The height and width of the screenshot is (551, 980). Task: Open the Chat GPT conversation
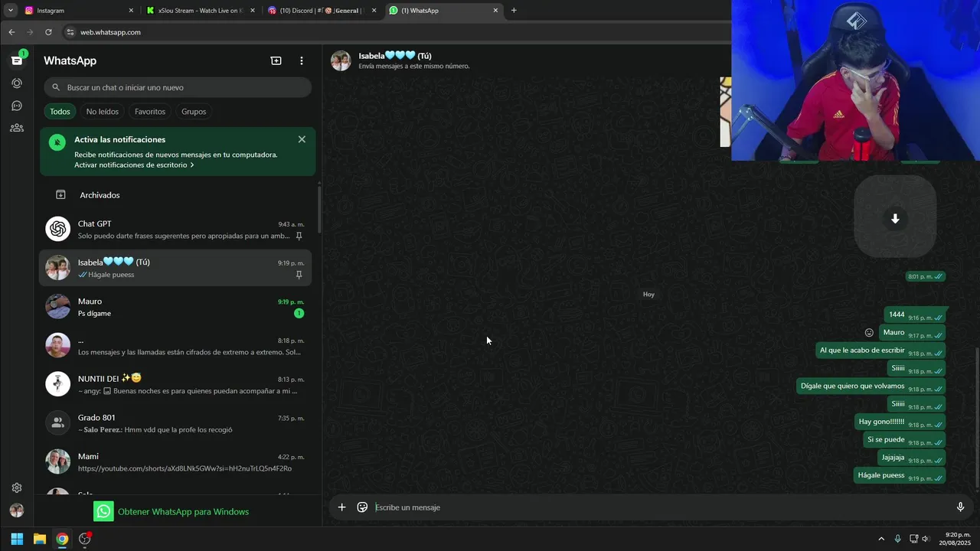click(x=175, y=229)
